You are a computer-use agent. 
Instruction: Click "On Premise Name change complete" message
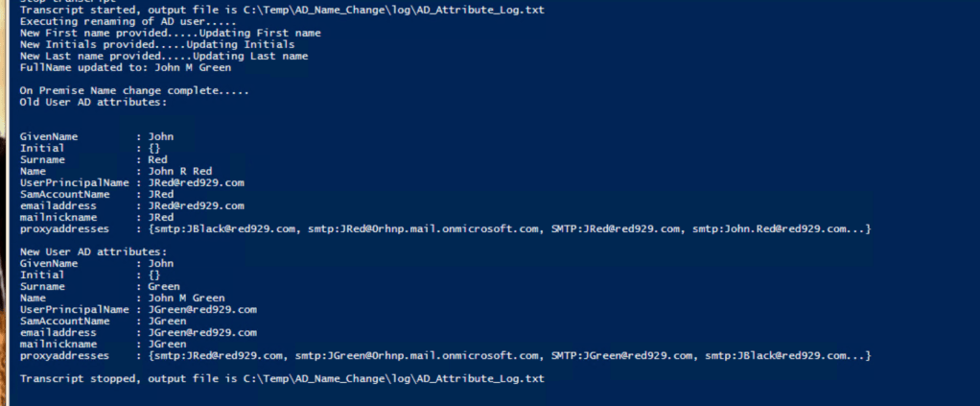134,90
